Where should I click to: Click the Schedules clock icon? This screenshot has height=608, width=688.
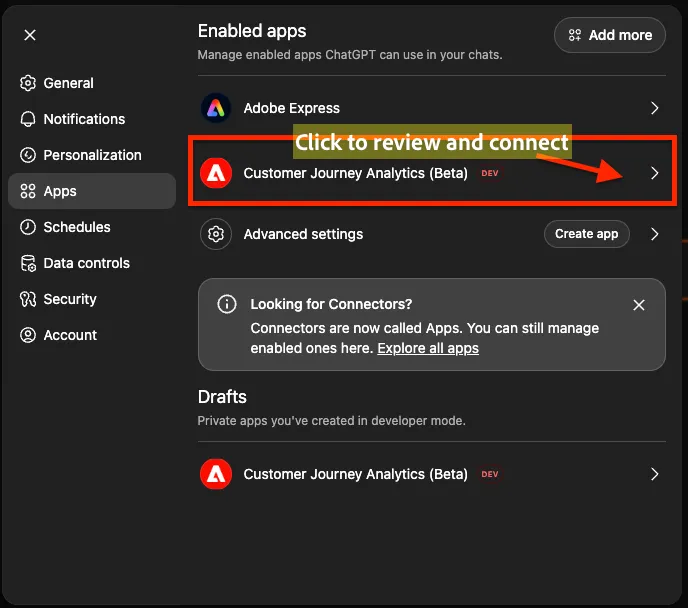[28, 227]
